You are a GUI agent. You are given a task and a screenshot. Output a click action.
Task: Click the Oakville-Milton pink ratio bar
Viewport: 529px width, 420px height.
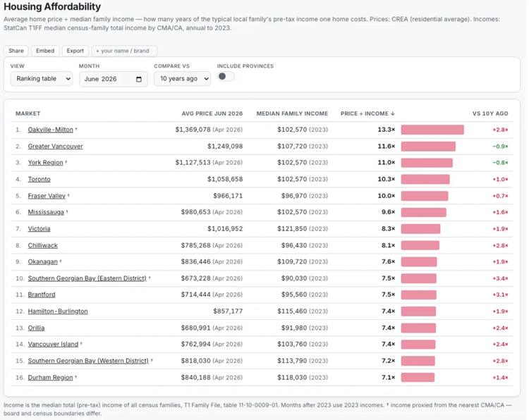pyautogui.click(x=432, y=130)
